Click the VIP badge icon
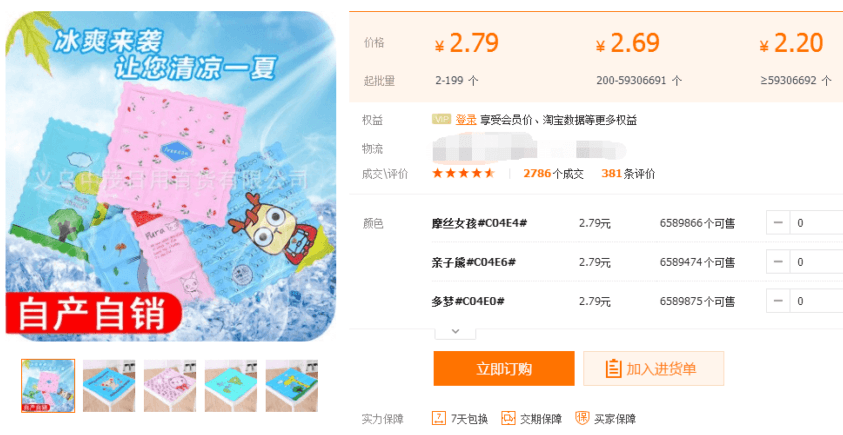 point(441,119)
